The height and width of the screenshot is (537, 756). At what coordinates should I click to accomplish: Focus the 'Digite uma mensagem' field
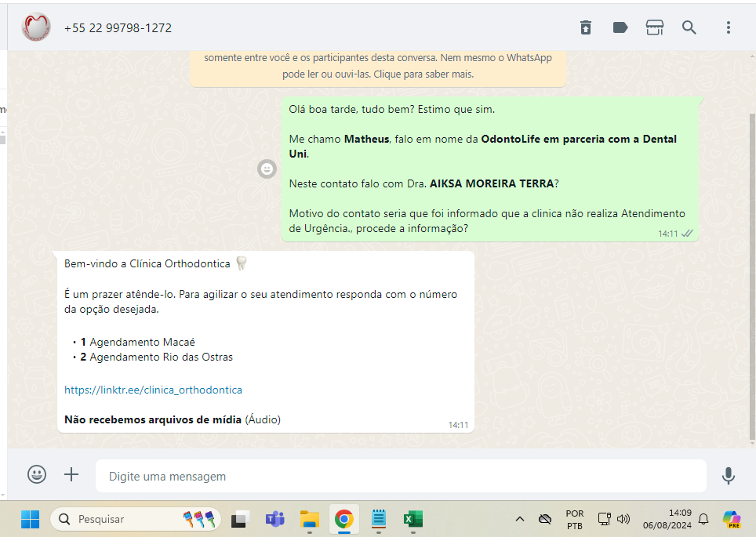(x=402, y=477)
